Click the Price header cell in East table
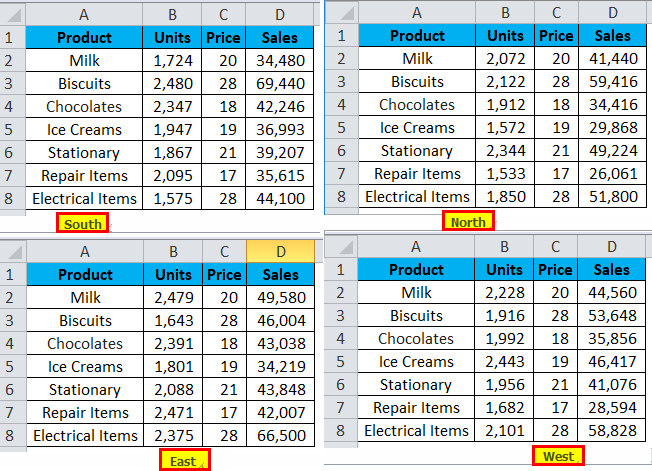 click(224, 275)
